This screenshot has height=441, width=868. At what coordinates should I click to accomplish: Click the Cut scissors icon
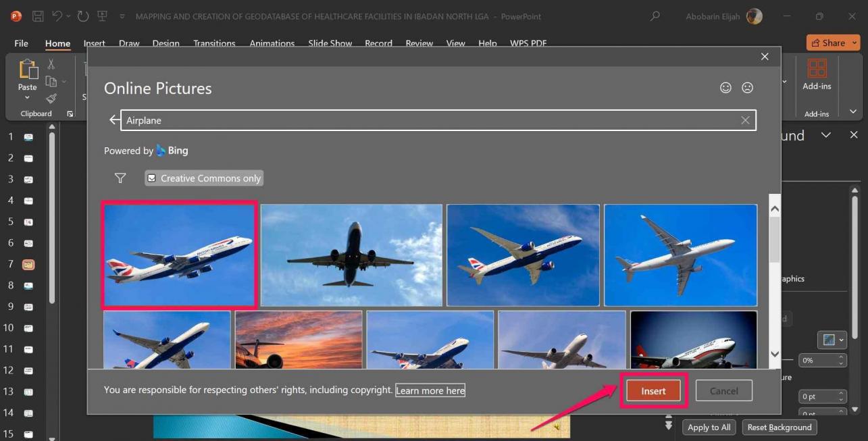pyautogui.click(x=51, y=64)
